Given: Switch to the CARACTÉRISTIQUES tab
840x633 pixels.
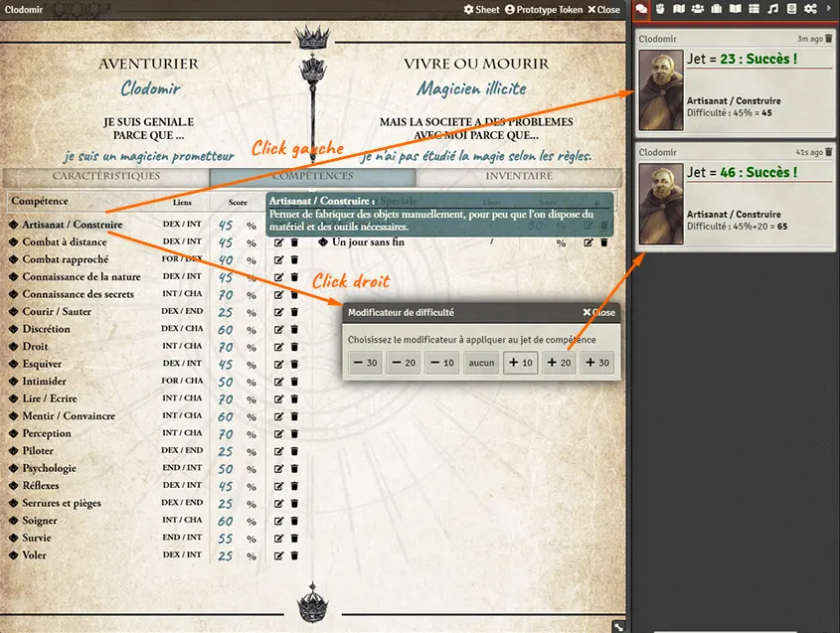Looking at the screenshot, I should click(x=106, y=176).
